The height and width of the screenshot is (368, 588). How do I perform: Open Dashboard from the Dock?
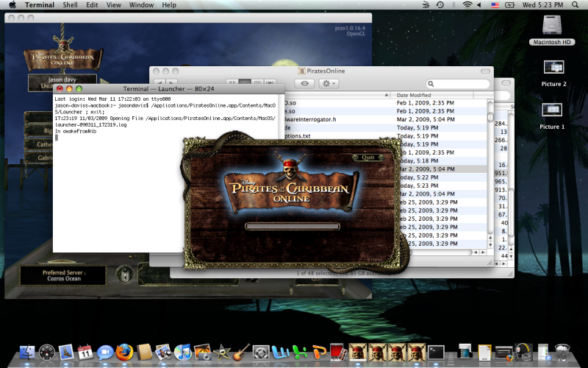[46, 353]
